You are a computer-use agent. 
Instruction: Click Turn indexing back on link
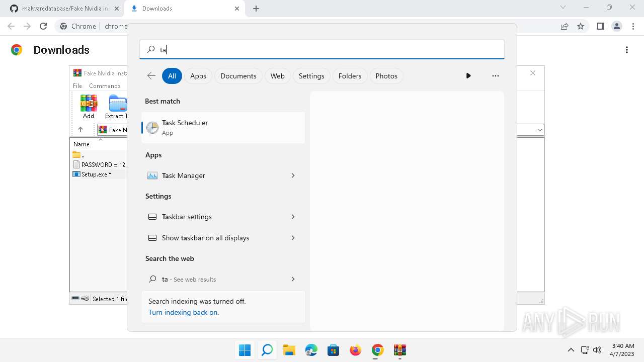click(184, 312)
